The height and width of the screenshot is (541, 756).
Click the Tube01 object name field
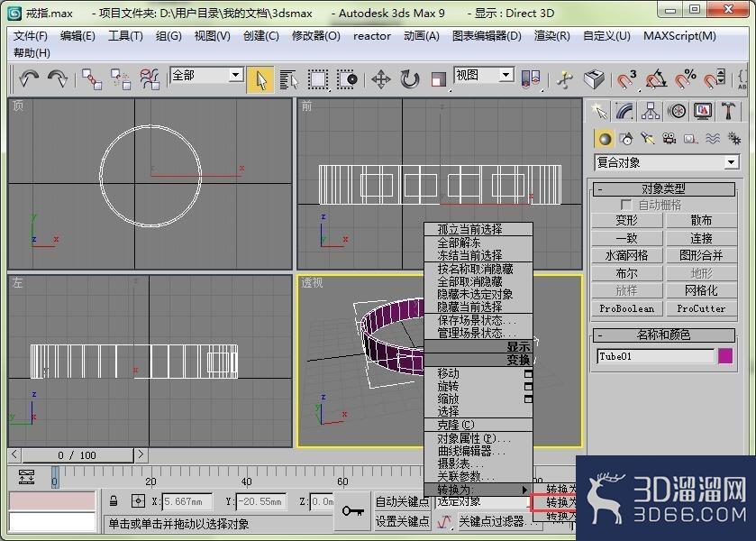point(655,357)
